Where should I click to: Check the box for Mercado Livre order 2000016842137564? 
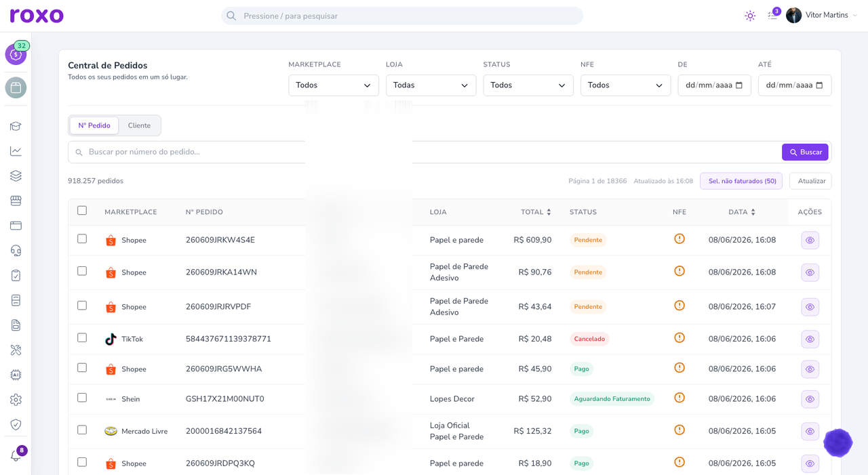coord(82,430)
